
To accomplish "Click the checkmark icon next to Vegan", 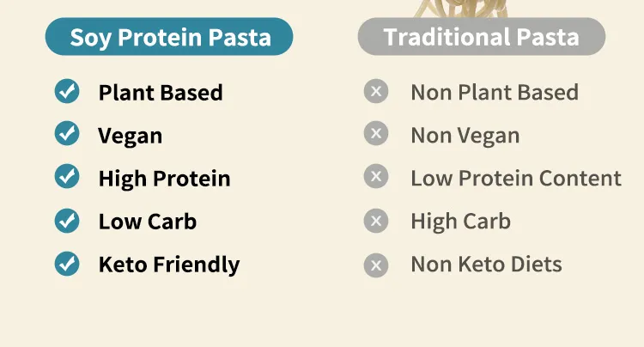I will pyautogui.click(x=67, y=134).
